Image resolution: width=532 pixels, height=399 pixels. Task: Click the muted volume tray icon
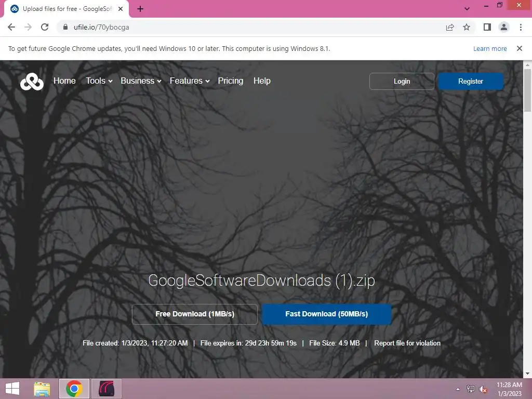pos(483,389)
